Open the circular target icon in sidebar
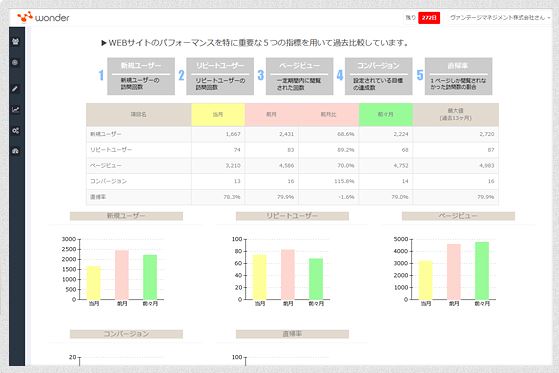The height and width of the screenshot is (373, 559). point(15,62)
